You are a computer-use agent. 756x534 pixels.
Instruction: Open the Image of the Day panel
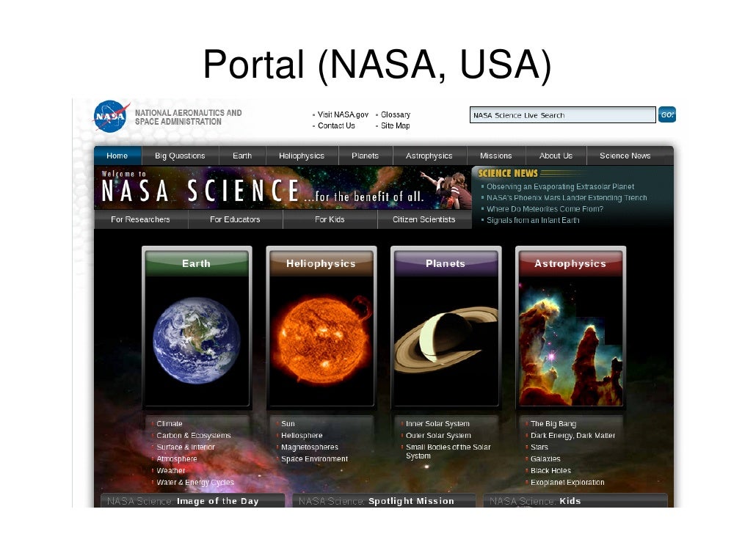coord(193,501)
